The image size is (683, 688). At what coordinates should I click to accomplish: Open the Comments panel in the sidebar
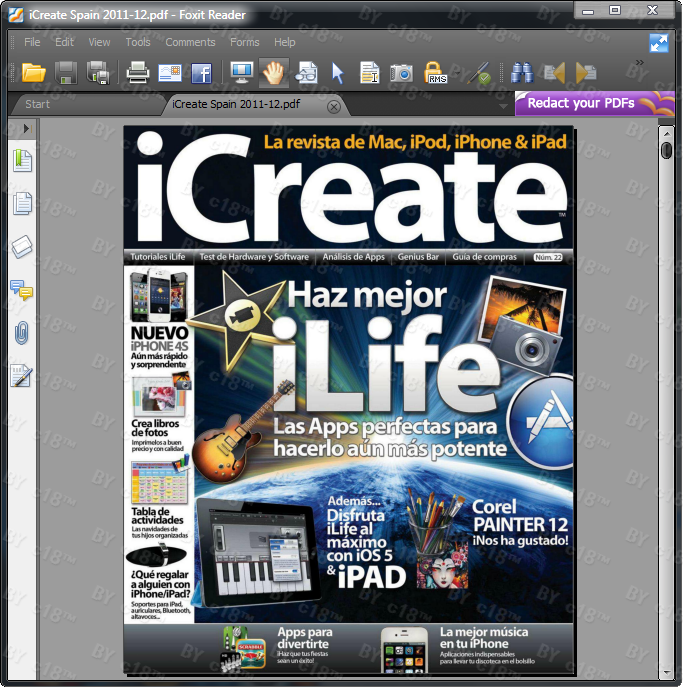22,290
